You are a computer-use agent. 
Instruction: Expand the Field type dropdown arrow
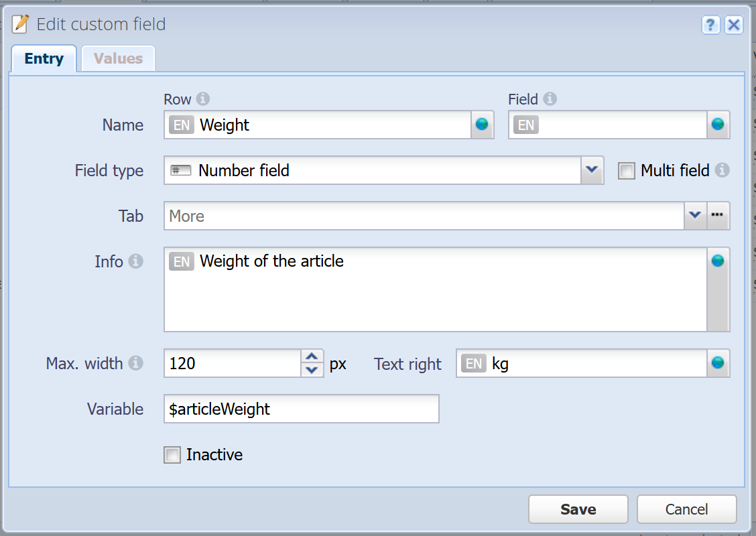592,170
